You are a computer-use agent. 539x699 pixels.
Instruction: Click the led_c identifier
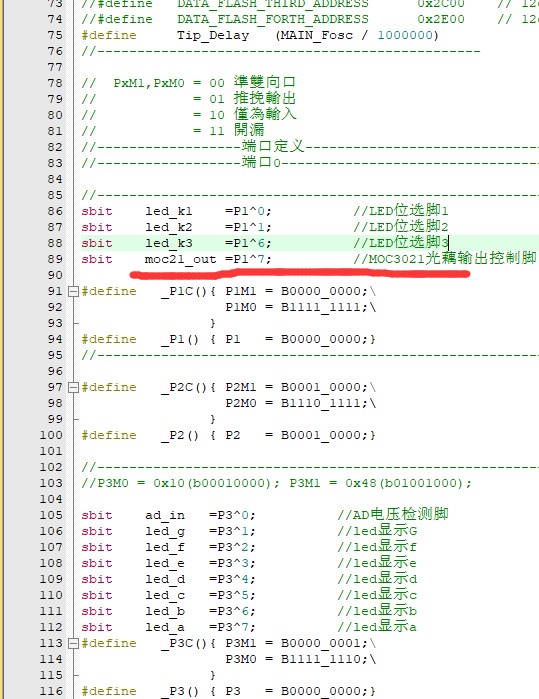(165, 596)
